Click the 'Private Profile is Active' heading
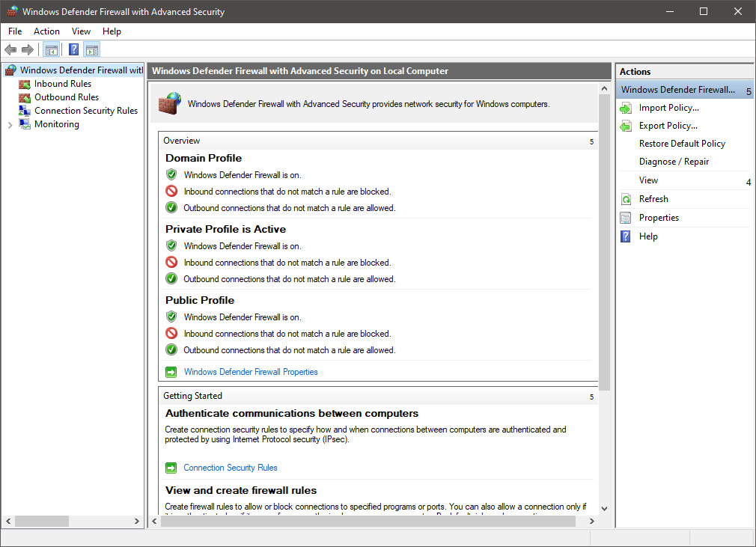This screenshot has height=547, width=756. pyautogui.click(x=225, y=230)
